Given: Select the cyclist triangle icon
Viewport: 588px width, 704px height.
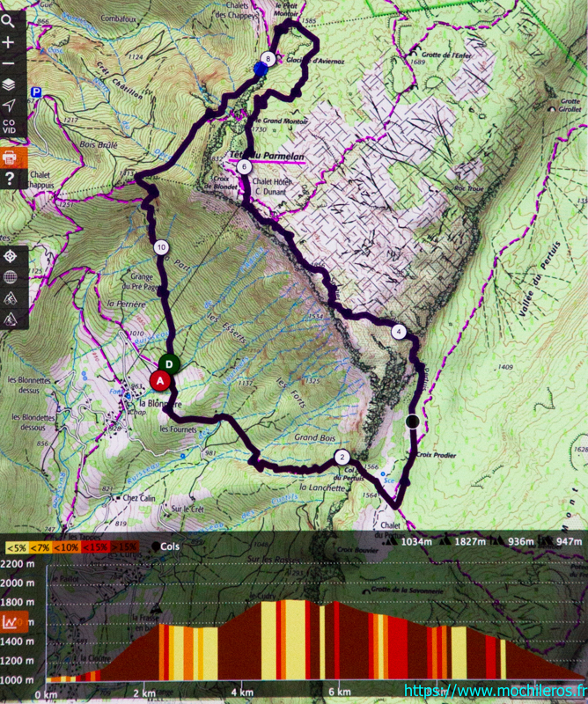Looking at the screenshot, I should pos(10,298).
